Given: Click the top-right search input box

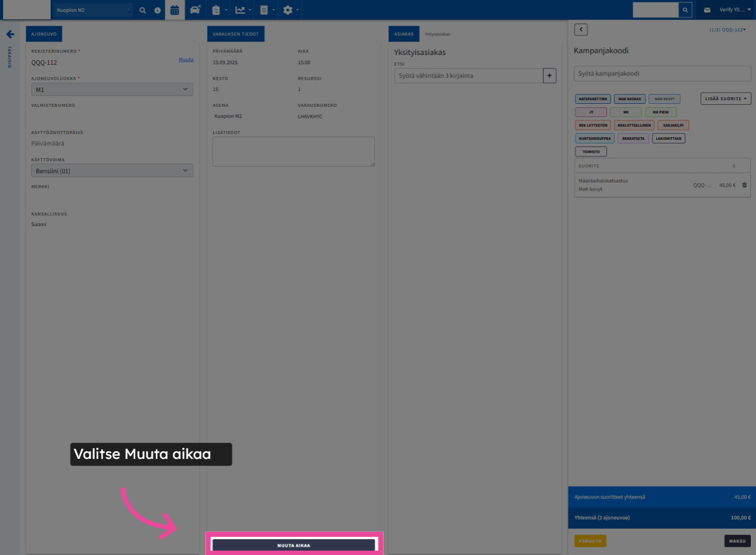Looking at the screenshot, I should [x=656, y=10].
